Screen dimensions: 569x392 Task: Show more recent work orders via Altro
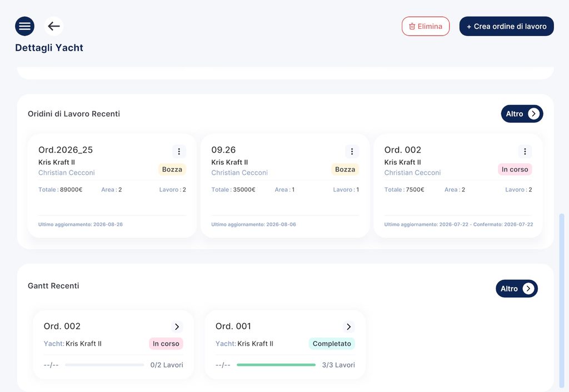click(x=522, y=114)
